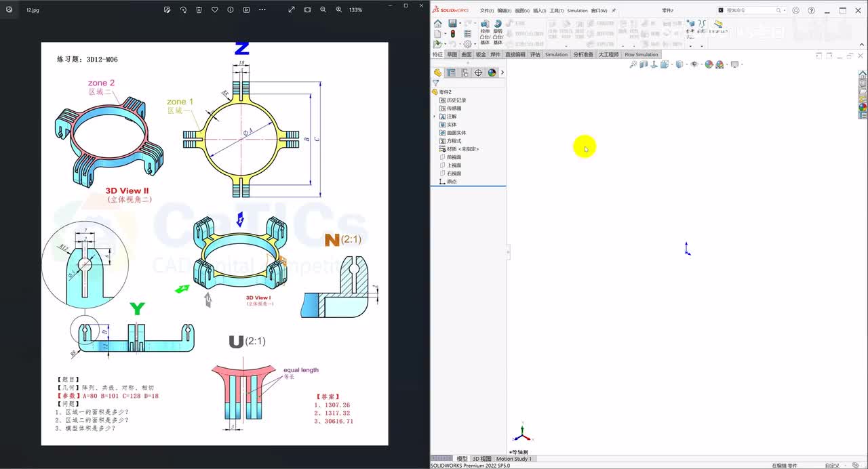The width and height of the screenshot is (868, 469).
Task: Expand the Save dropdown arrow
Action: point(460,24)
